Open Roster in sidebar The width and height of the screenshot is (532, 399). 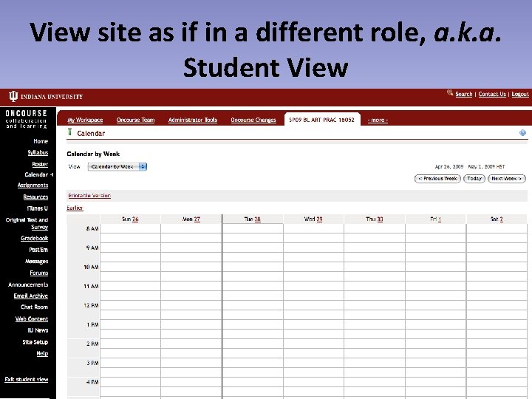(x=40, y=164)
